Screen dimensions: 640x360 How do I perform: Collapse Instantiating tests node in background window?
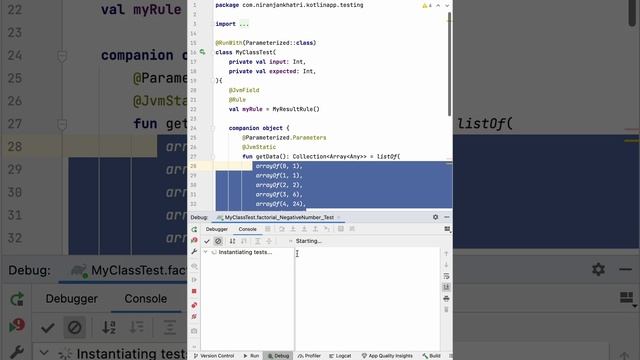[x=44, y=352]
